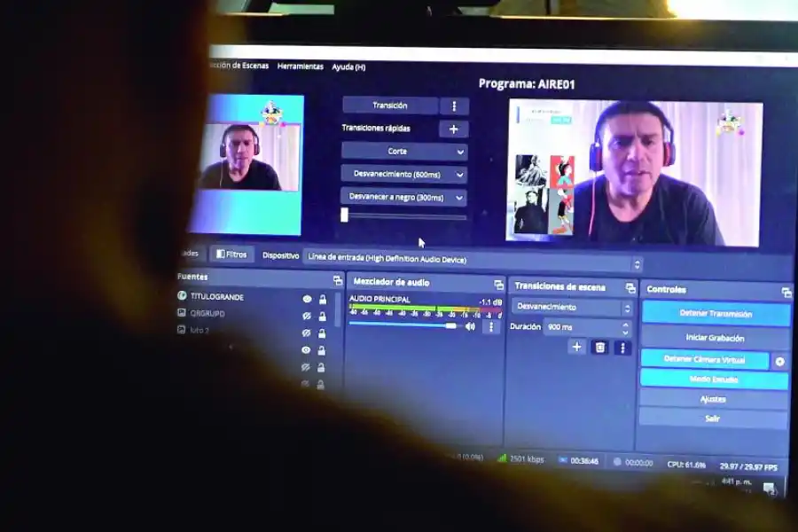The height and width of the screenshot is (532, 798).
Task: Open the Ayuda (H) menu
Action: tap(348, 67)
